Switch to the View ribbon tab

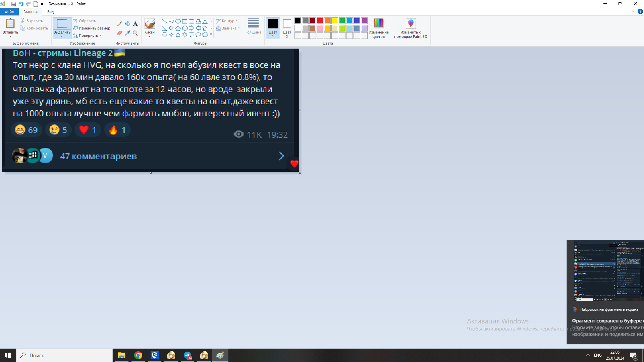point(50,12)
